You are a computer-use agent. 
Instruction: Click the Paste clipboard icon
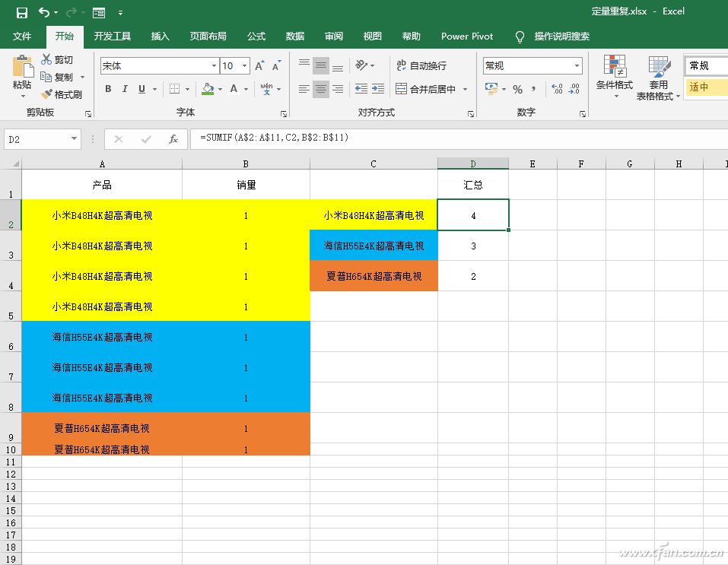pyautogui.click(x=22, y=66)
